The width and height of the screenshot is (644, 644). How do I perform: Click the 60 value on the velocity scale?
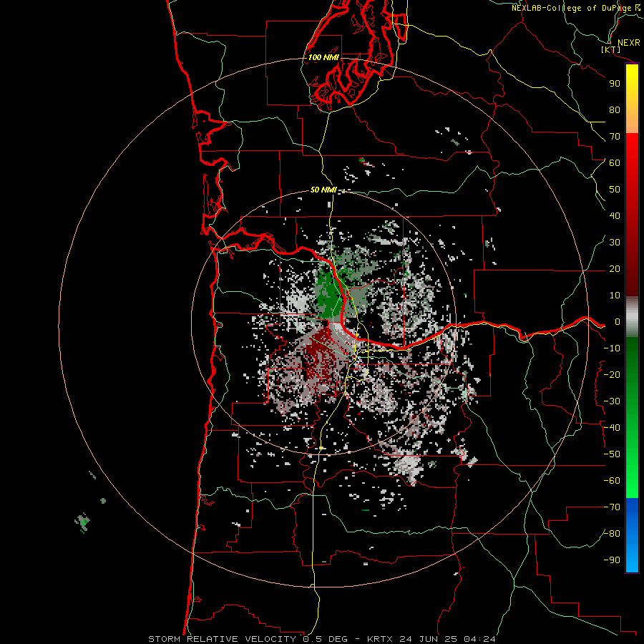point(615,162)
